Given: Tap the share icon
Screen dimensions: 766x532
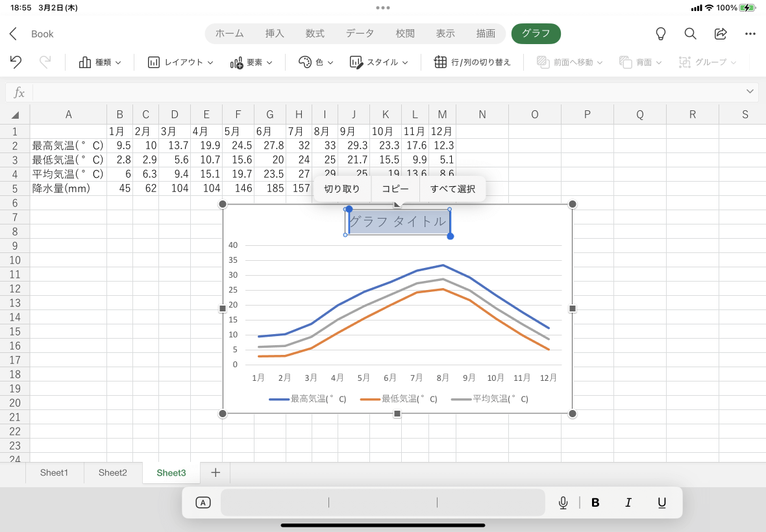Looking at the screenshot, I should [x=721, y=34].
